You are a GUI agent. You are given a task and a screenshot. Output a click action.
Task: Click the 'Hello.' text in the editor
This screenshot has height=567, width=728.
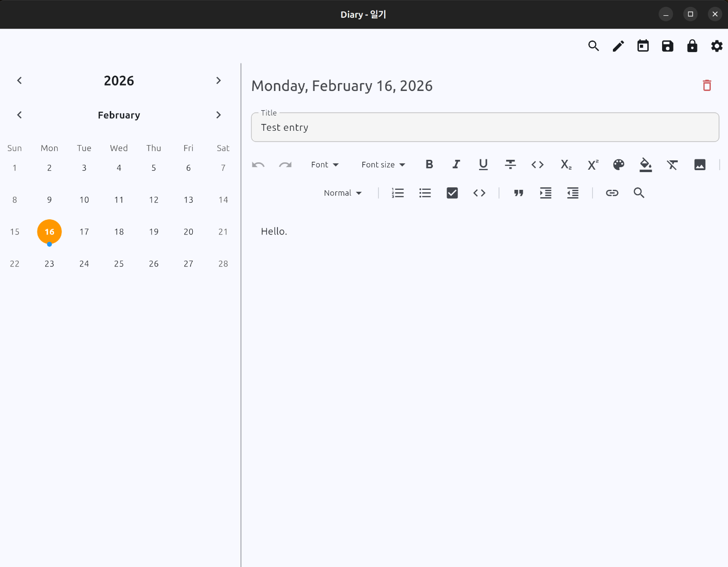pyautogui.click(x=274, y=231)
